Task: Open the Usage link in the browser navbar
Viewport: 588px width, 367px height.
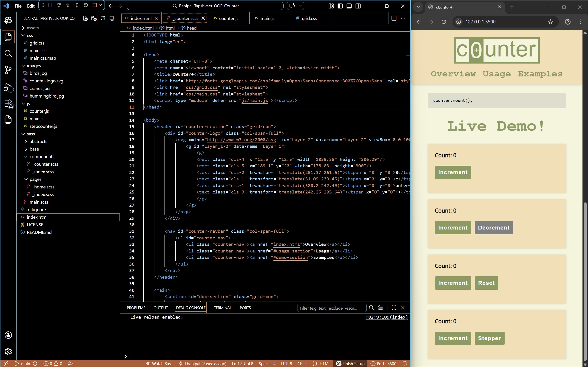Action: [x=496, y=74]
